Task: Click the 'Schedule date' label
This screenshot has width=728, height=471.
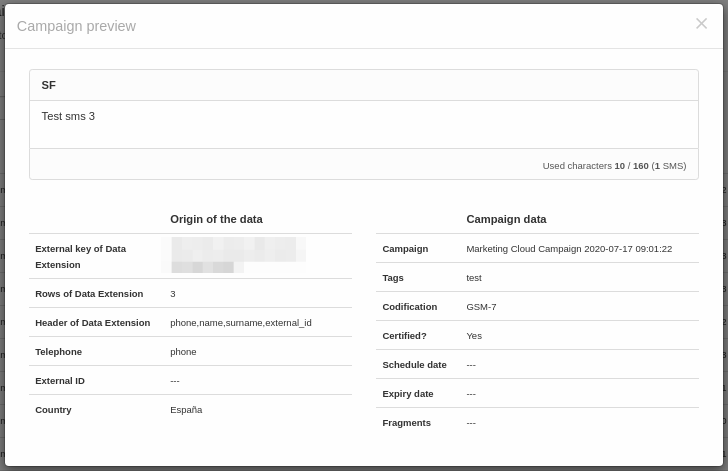Action: tap(414, 365)
